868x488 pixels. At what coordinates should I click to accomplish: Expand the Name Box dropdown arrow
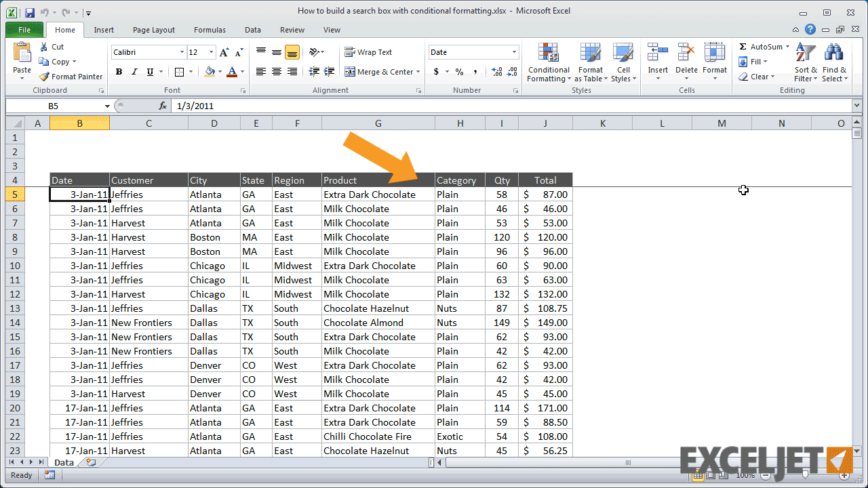(x=107, y=106)
